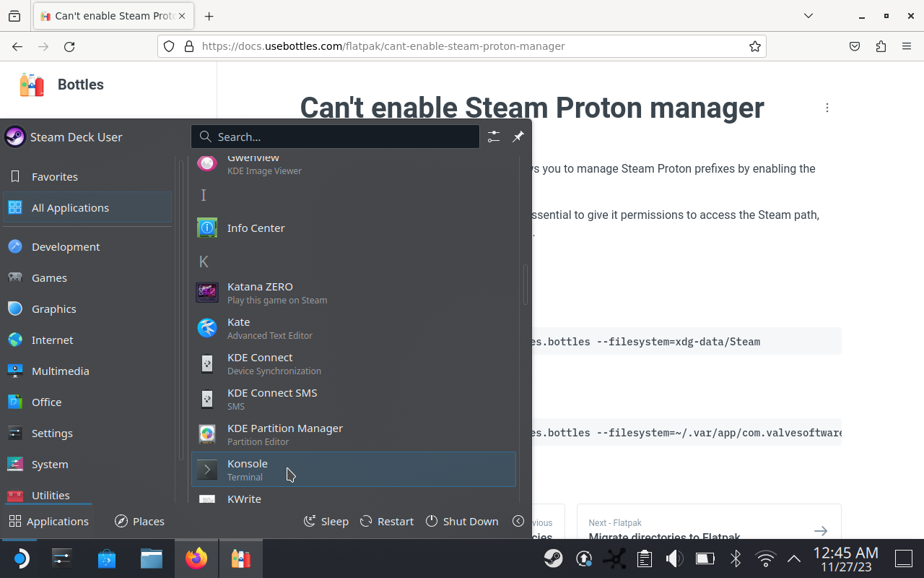
Task: Open KDE Connect SMS entry
Action: (x=354, y=399)
